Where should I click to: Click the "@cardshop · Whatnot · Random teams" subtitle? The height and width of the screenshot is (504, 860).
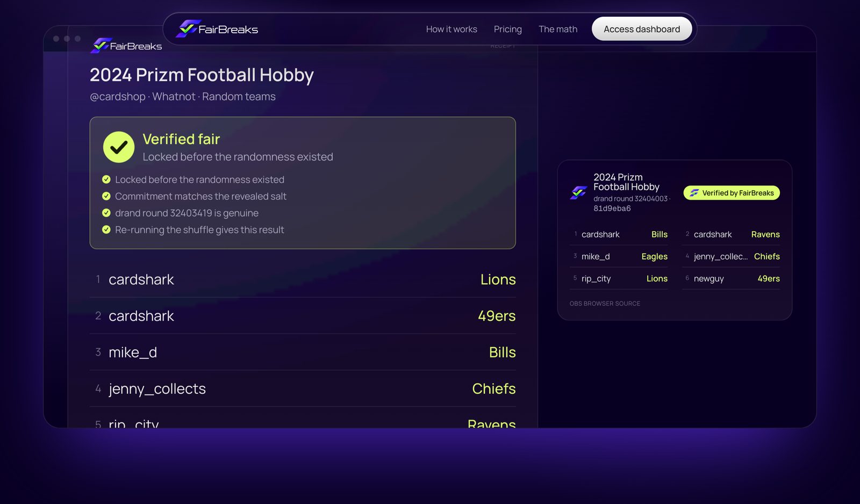[183, 97]
